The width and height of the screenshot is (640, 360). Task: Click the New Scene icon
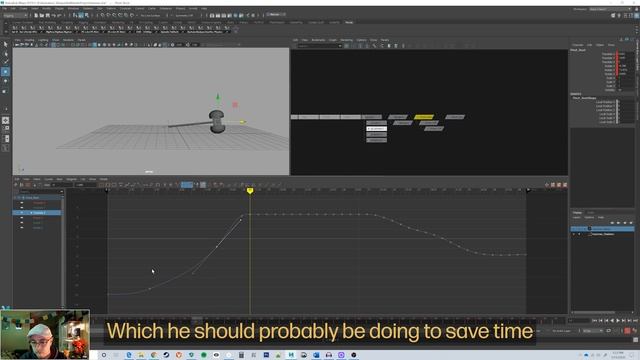tap(36, 15)
